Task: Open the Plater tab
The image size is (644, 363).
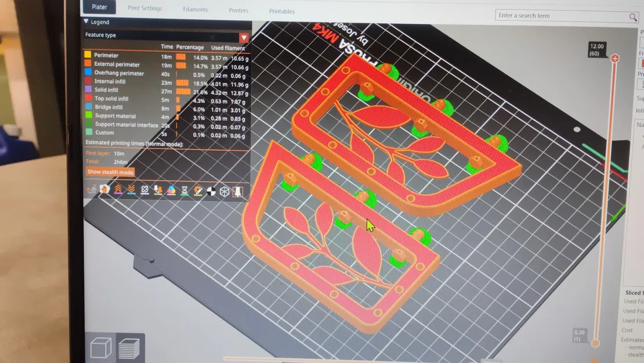Action: click(x=99, y=7)
